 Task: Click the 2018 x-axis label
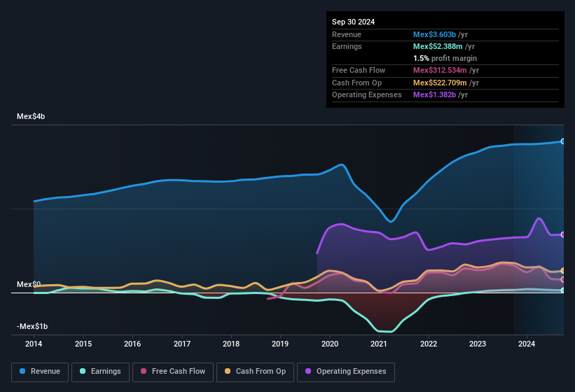point(231,344)
